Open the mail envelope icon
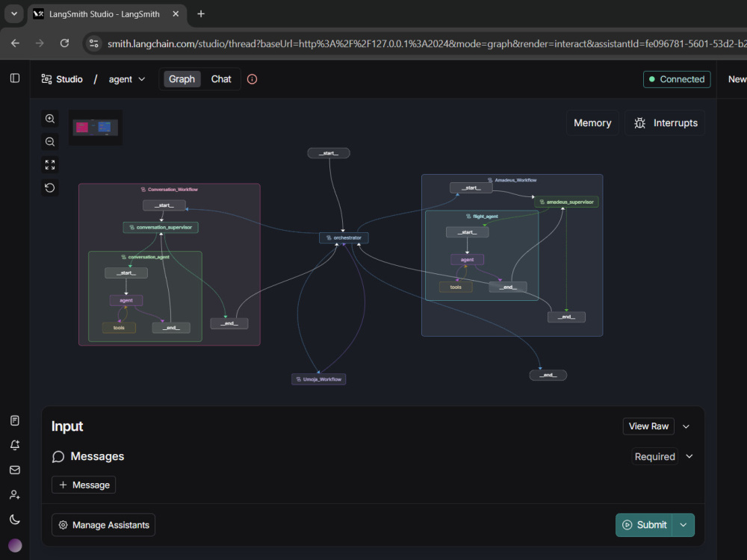Viewport: 747px width, 560px height. tap(15, 470)
